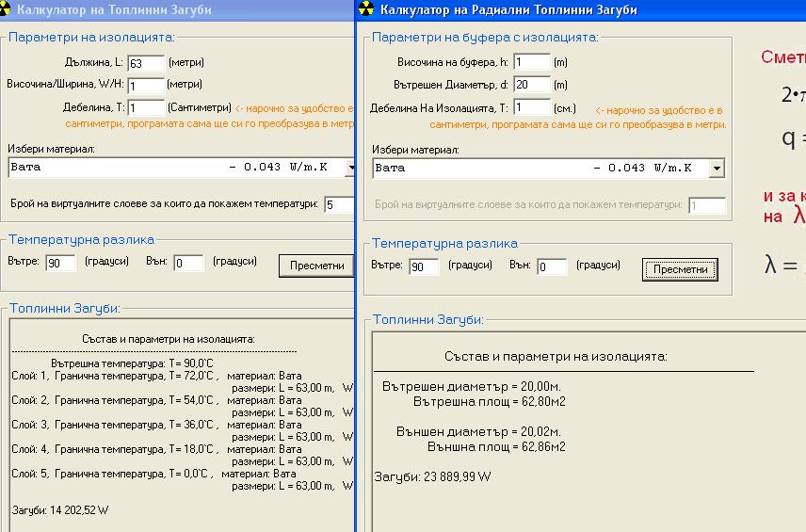The height and width of the screenshot is (532, 806).
Task: Focus the Вътрешен Диаметър, d field
Action: coord(532,85)
